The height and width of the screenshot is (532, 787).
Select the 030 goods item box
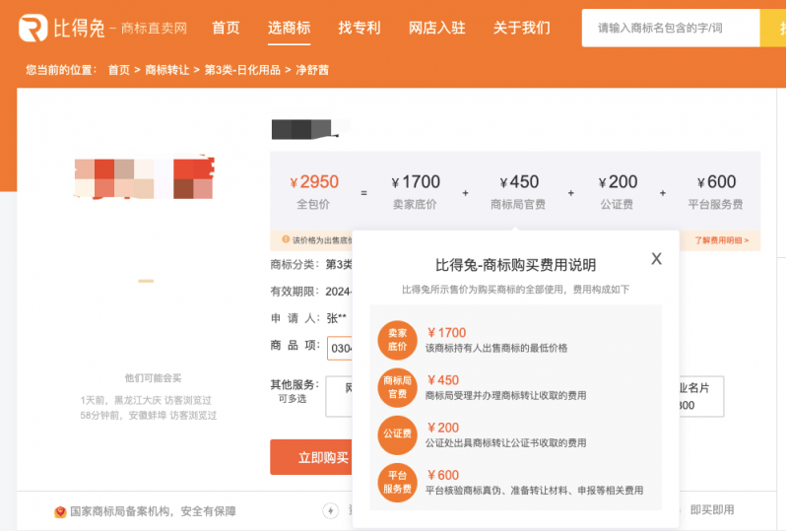click(x=340, y=348)
